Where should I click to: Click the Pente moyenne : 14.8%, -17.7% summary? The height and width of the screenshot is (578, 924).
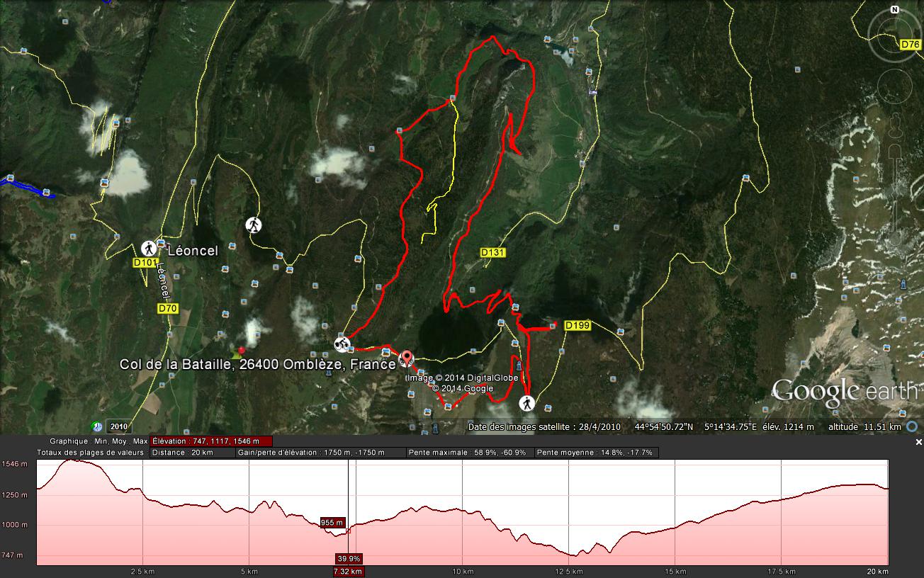(x=597, y=452)
